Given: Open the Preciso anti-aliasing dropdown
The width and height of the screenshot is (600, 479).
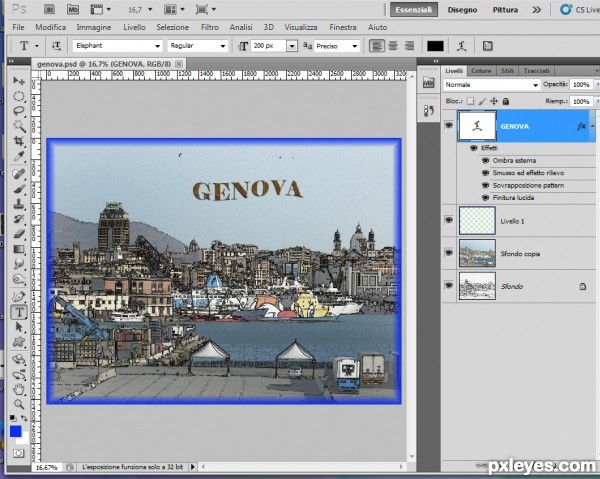Looking at the screenshot, I should tap(355, 46).
